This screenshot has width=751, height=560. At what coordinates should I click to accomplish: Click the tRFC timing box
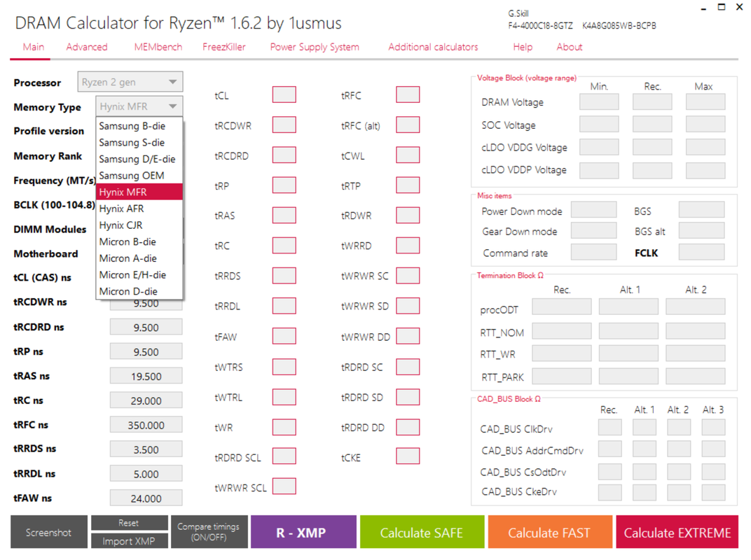coord(408,94)
